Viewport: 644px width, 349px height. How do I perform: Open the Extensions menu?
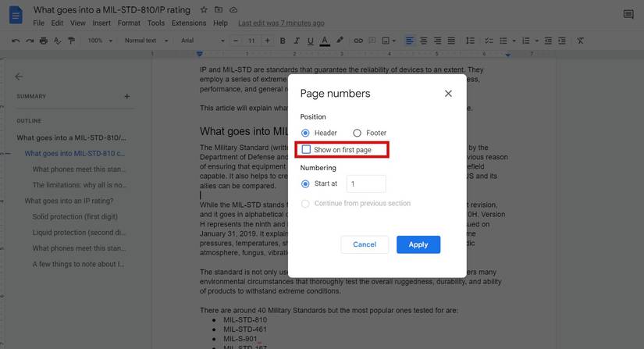point(188,23)
